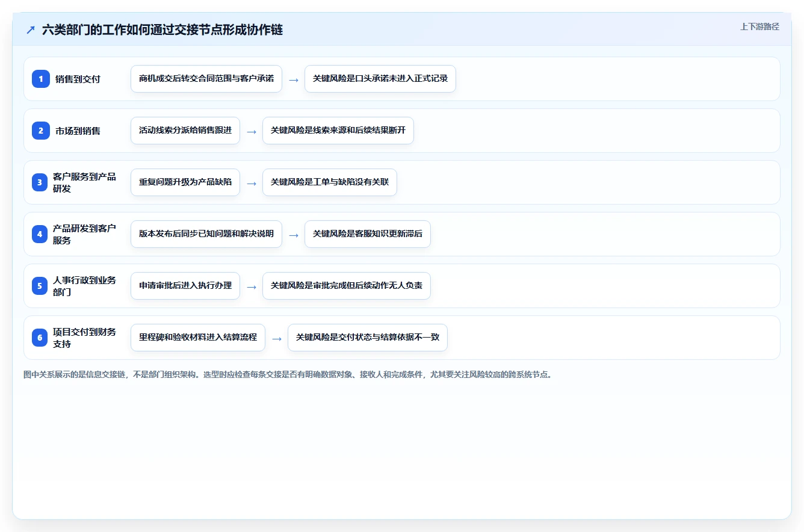
Task: Click the title 六类部门的工作如何通过交接节点形成协作链
Action: pos(162,30)
